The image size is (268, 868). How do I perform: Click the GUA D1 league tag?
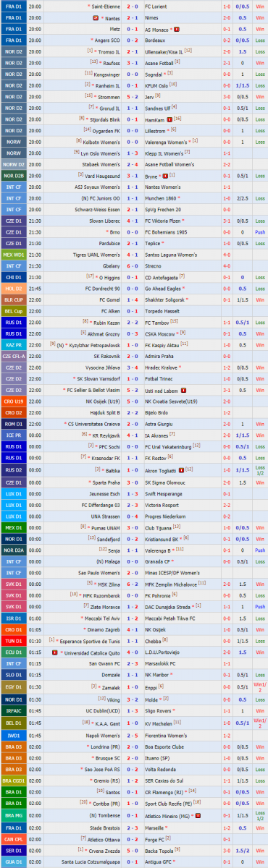14,862
